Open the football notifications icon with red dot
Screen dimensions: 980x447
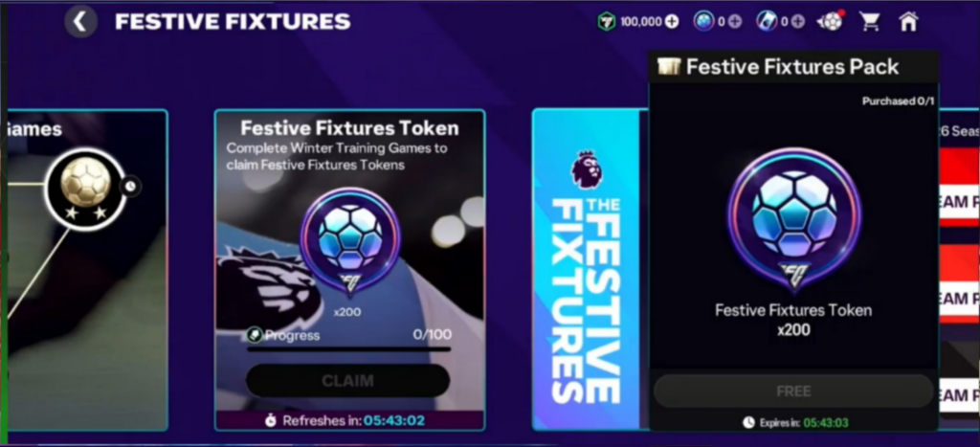(831, 22)
